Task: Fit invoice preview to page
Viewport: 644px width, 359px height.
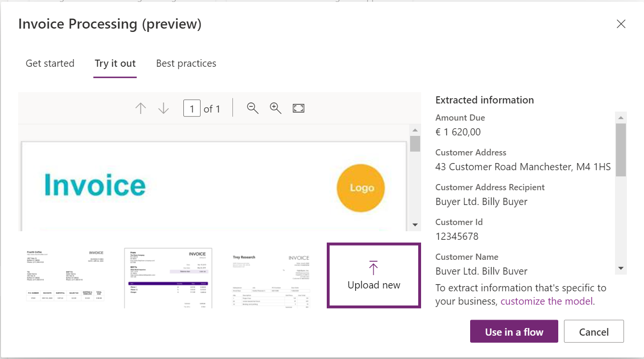Action: click(298, 108)
